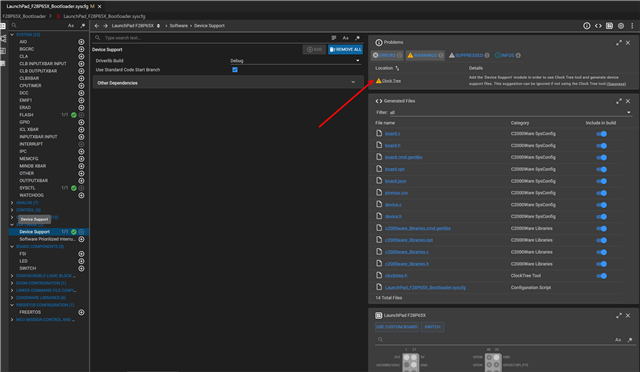
Task: Add a CLA module instance
Action: 81,56
